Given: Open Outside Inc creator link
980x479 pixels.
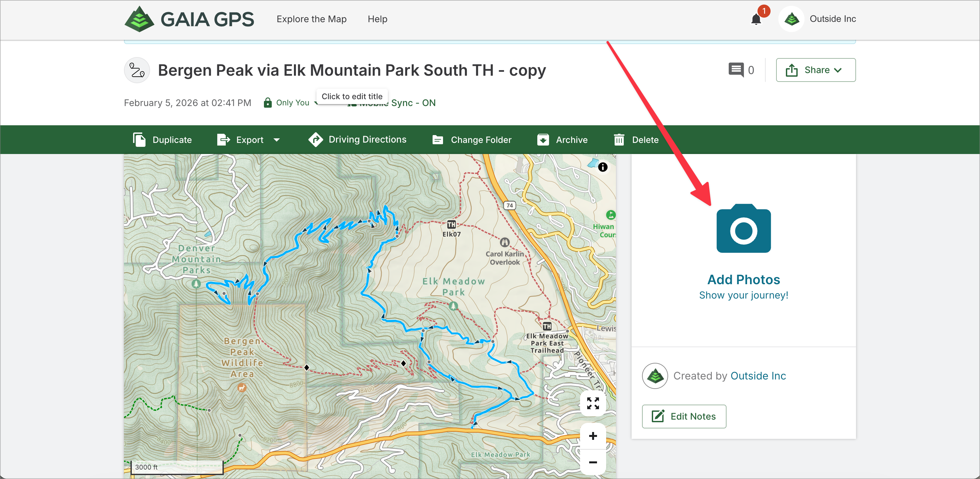Looking at the screenshot, I should click(x=758, y=376).
